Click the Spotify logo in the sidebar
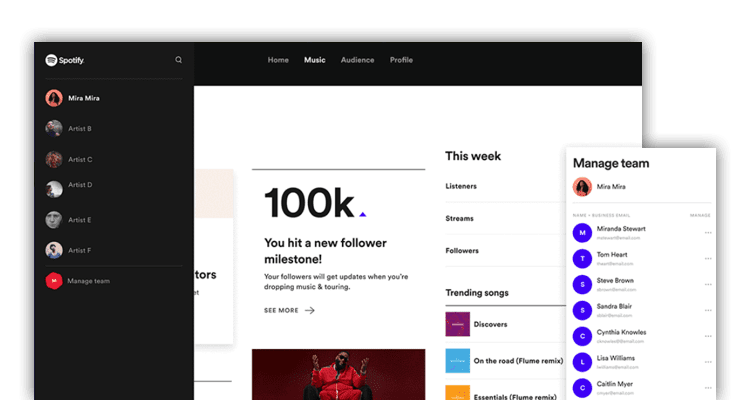The height and width of the screenshot is (400, 750). click(65, 60)
